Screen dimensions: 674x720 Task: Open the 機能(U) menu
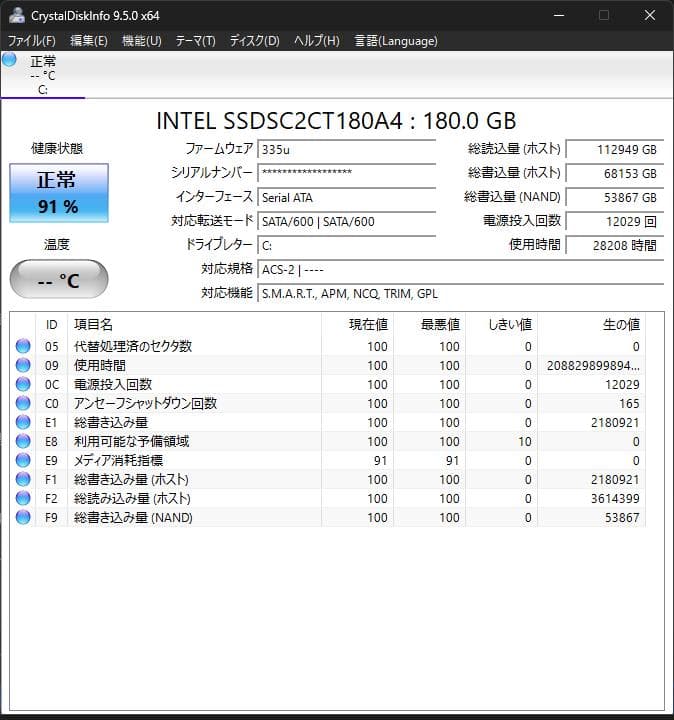[141, 41]
